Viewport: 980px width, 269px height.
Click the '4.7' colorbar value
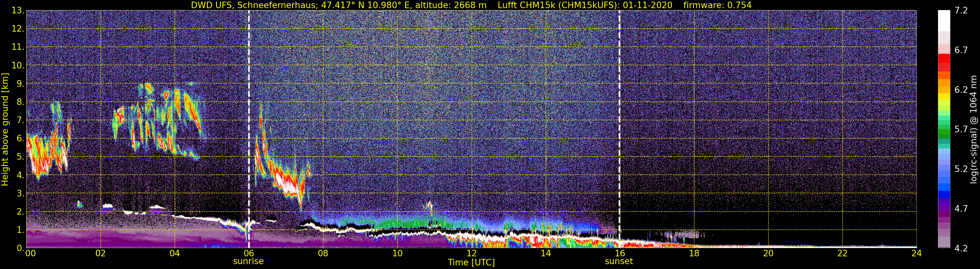coord(961,209)
